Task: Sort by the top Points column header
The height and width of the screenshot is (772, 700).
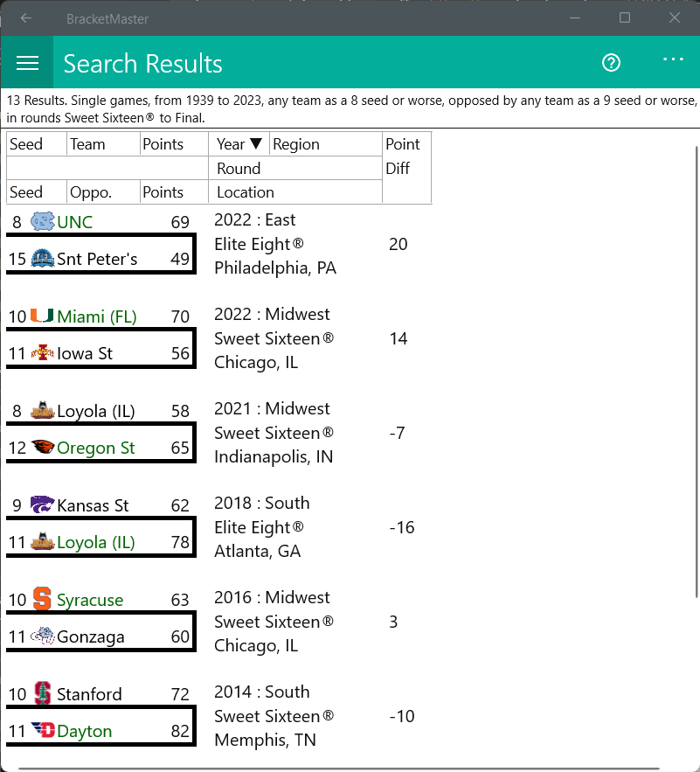Action: [x=174, y=143]
